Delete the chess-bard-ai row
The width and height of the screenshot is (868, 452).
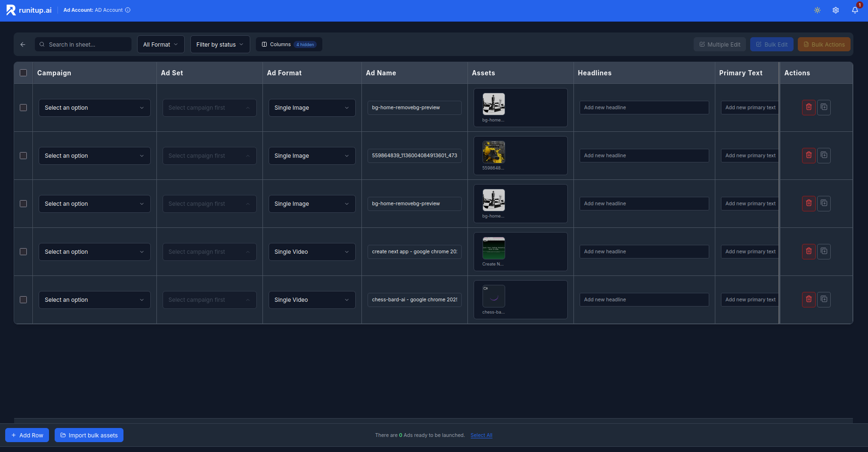click(x=809, y=299)
